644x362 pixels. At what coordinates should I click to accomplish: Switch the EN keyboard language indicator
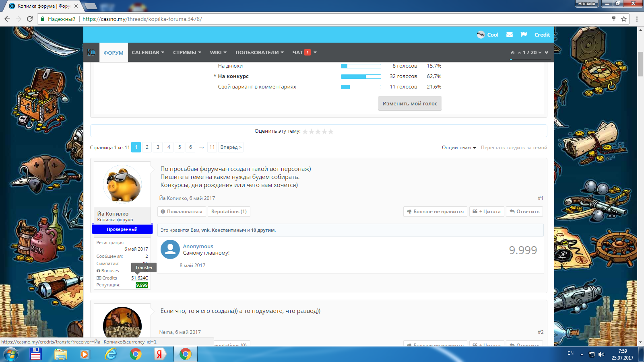click(570, 353)
